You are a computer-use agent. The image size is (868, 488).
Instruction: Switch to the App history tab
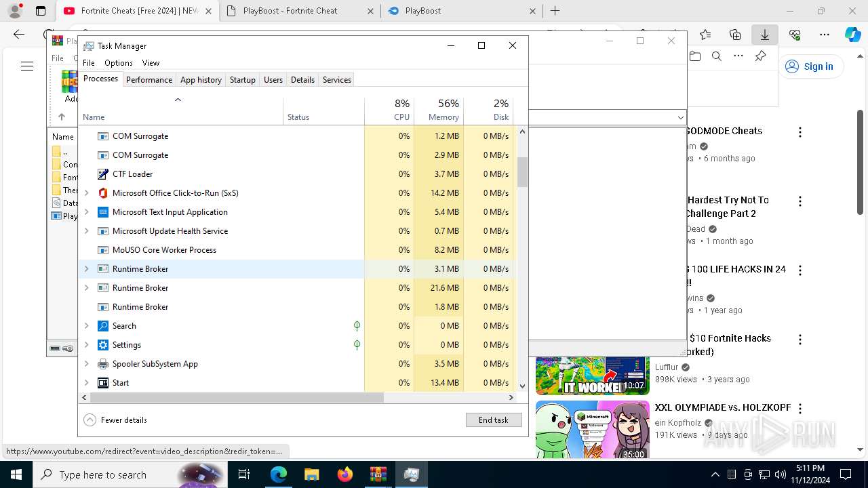coord(201,80)
